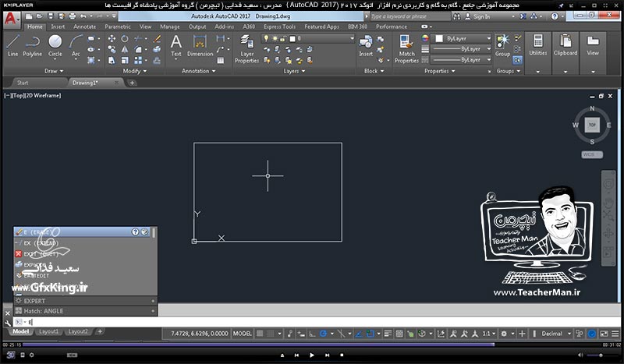Screen dimensions: 624x364
Task: Expand the Layers panel
Action: pos(294,71)
